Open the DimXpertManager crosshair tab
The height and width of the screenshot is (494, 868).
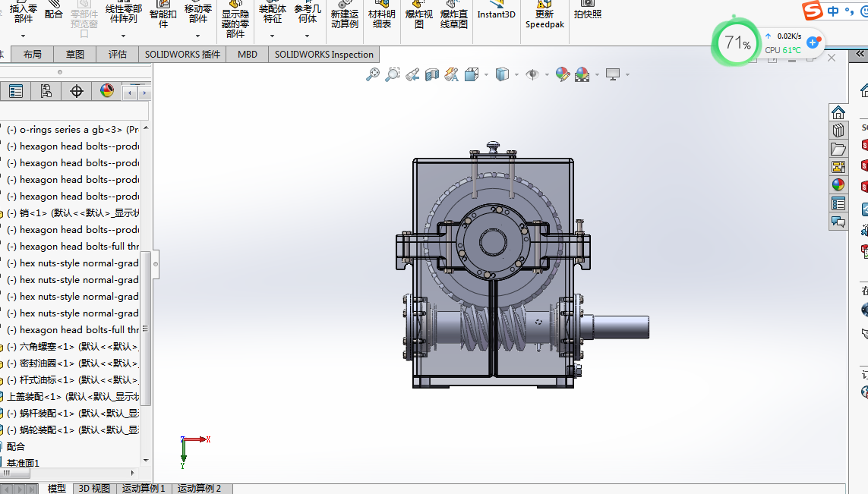click(x=76, y=92)
